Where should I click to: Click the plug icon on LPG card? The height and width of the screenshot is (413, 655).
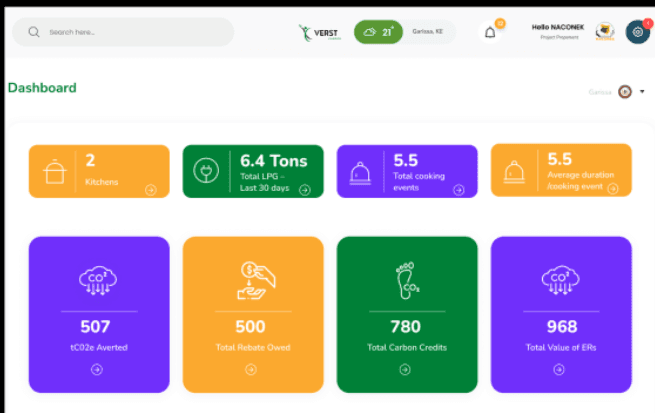click(x=208, y=171)
